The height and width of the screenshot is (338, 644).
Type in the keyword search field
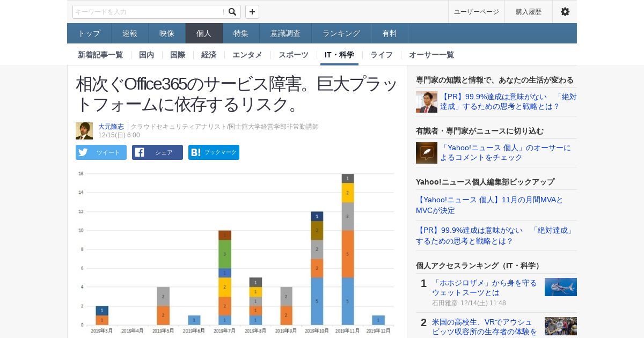point(148,12)
